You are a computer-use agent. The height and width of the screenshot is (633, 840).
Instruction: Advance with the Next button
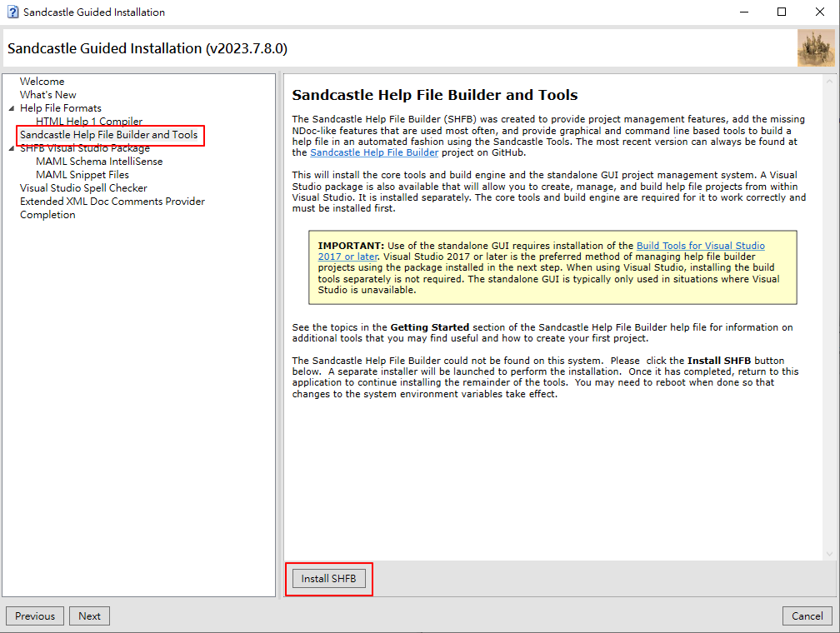click(89, 616)
